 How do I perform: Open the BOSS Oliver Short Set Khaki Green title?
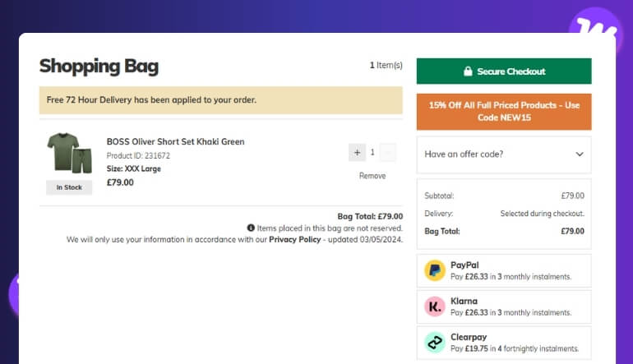click(x=175, y=141)
